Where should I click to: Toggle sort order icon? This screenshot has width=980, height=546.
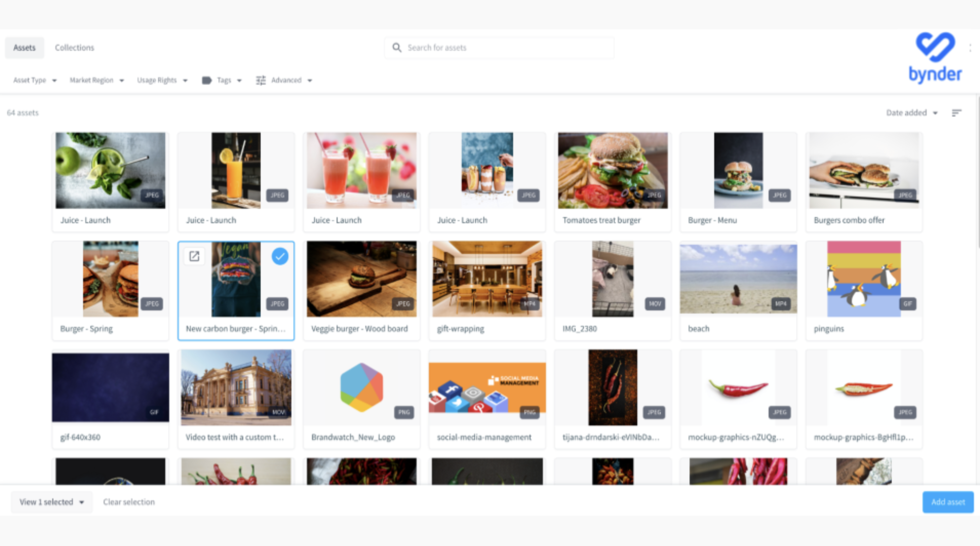(956, 113)
